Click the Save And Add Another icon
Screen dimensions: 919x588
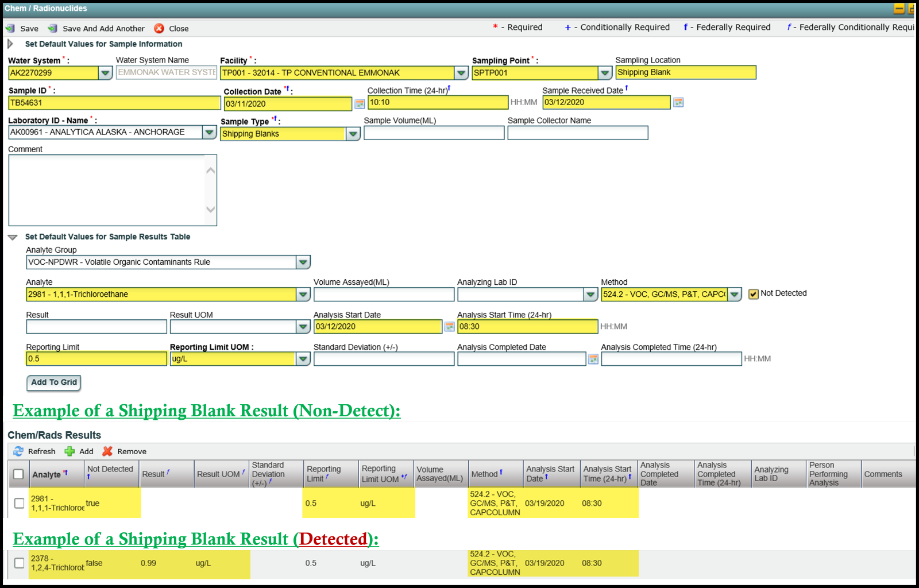(x=53, y=29)
